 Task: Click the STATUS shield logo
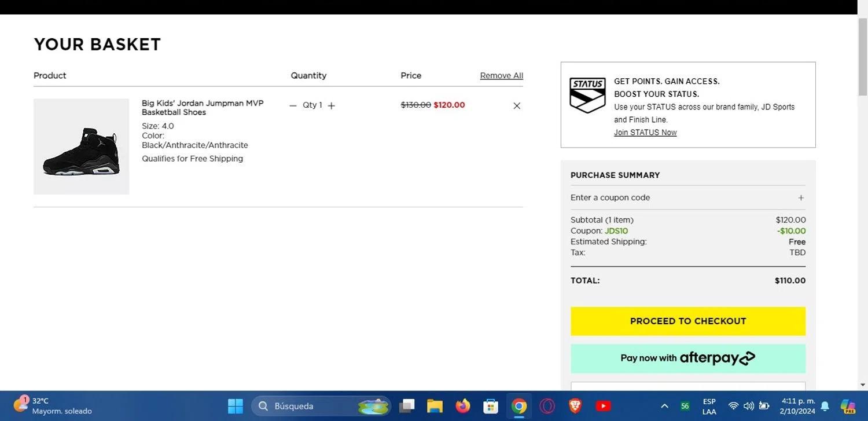coord(587,95)
